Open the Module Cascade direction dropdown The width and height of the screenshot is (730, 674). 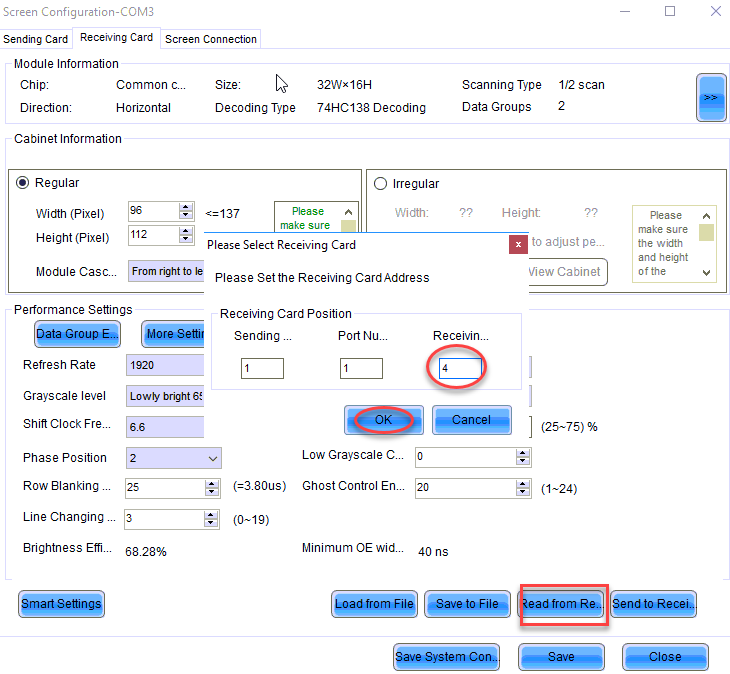click(x=166, y=271)
